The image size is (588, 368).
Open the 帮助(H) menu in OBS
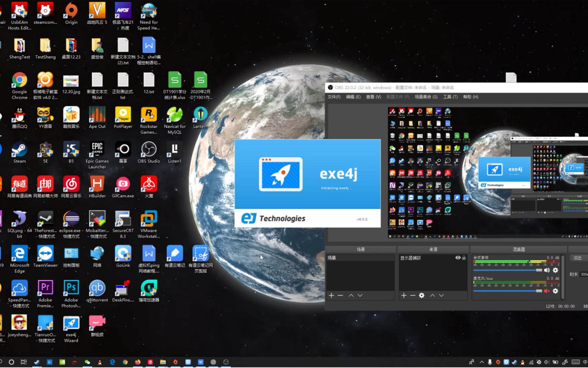(471, 97)
